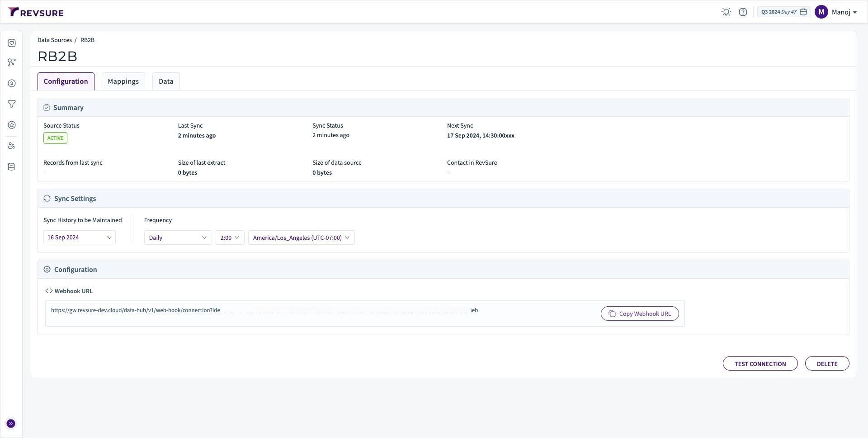Open the Q3 2024 Day 47 calendar selector

pos(784,12)
